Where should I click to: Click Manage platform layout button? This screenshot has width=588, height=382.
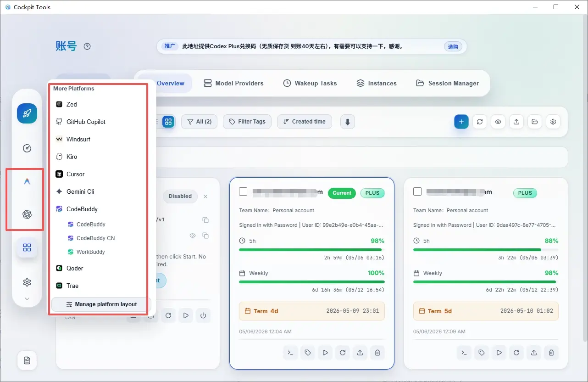(101, 304)
